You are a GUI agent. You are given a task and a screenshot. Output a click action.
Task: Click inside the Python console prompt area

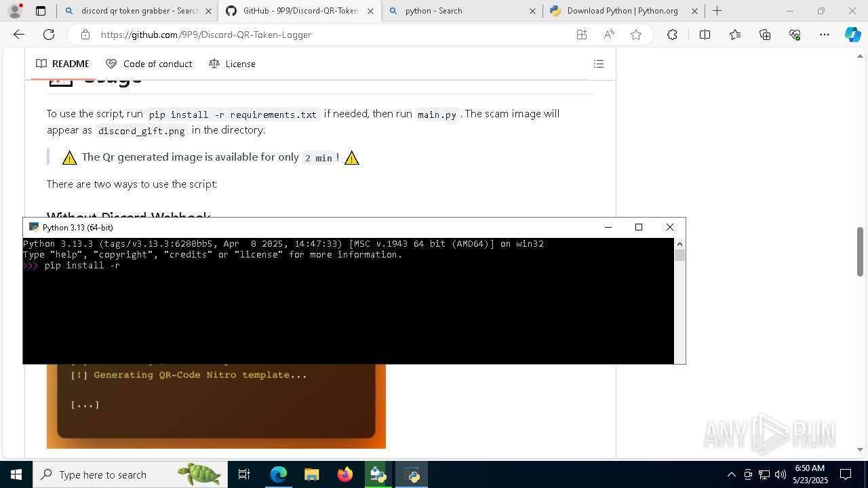349,300
